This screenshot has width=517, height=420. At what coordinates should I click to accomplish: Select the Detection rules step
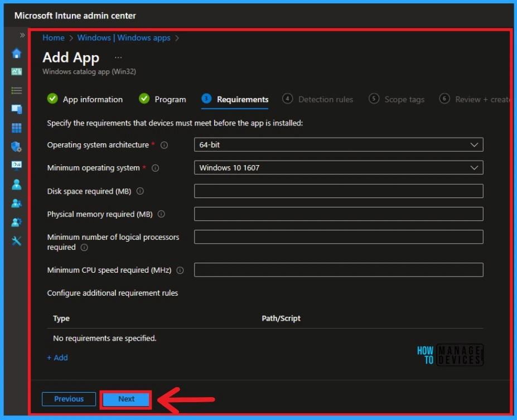(317, 99)
